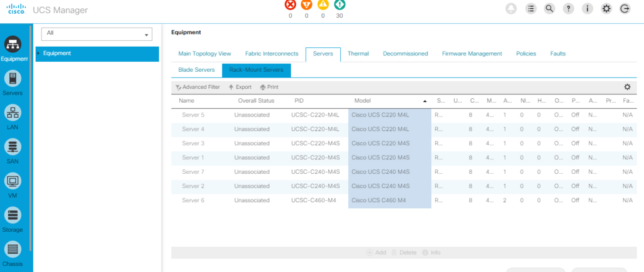Screen dimensions: 644x272
Task: Select the Server 2 row
Action: click(404, 186)
